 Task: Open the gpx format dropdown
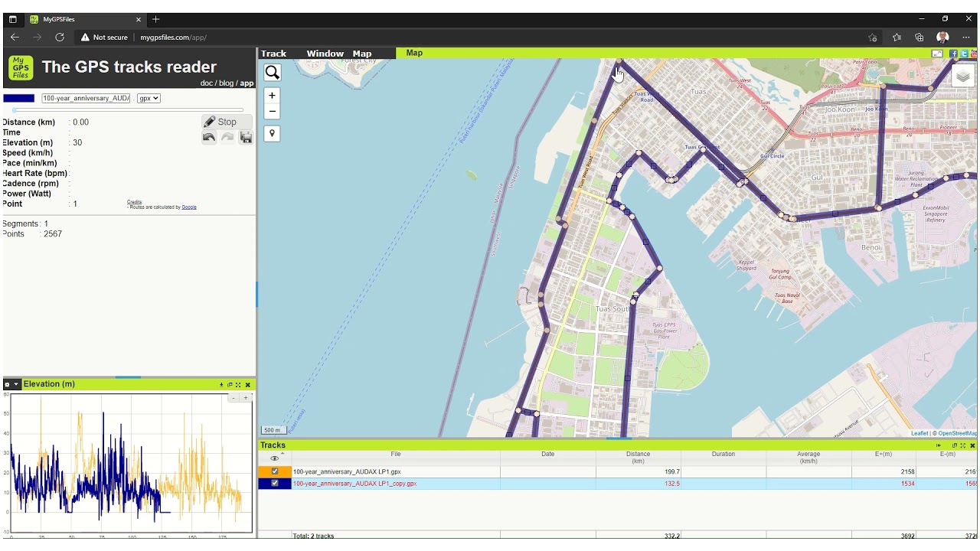(x=149, y=99)
